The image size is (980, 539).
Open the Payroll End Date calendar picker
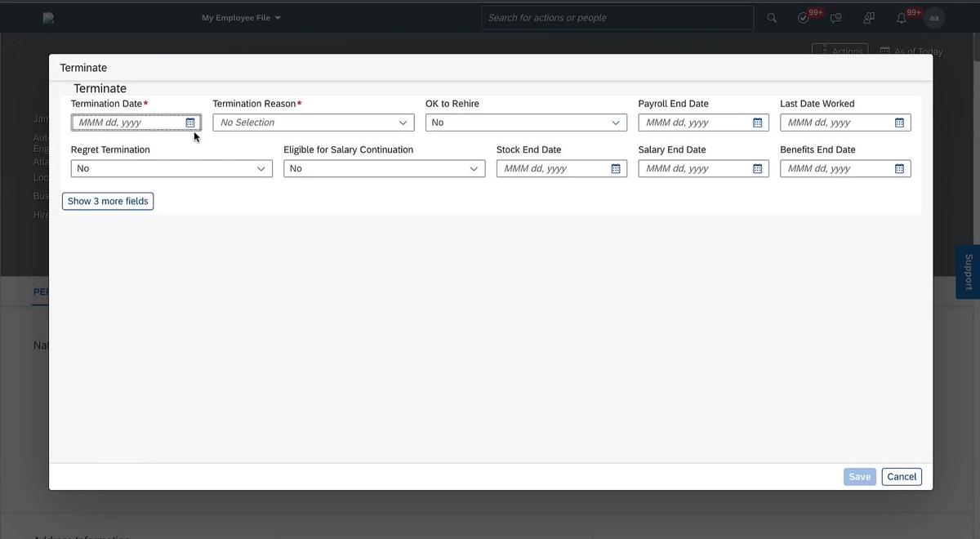757,122
